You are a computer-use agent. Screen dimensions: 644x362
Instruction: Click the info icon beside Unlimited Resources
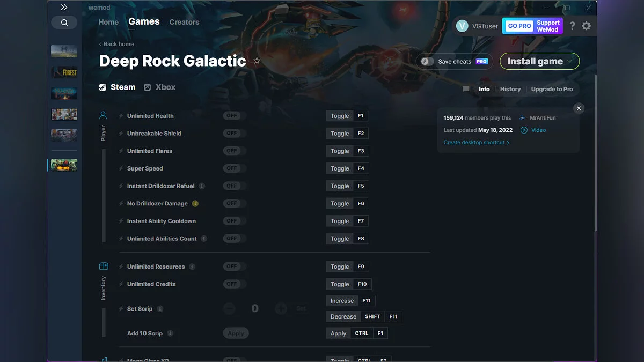click(192, 267)
